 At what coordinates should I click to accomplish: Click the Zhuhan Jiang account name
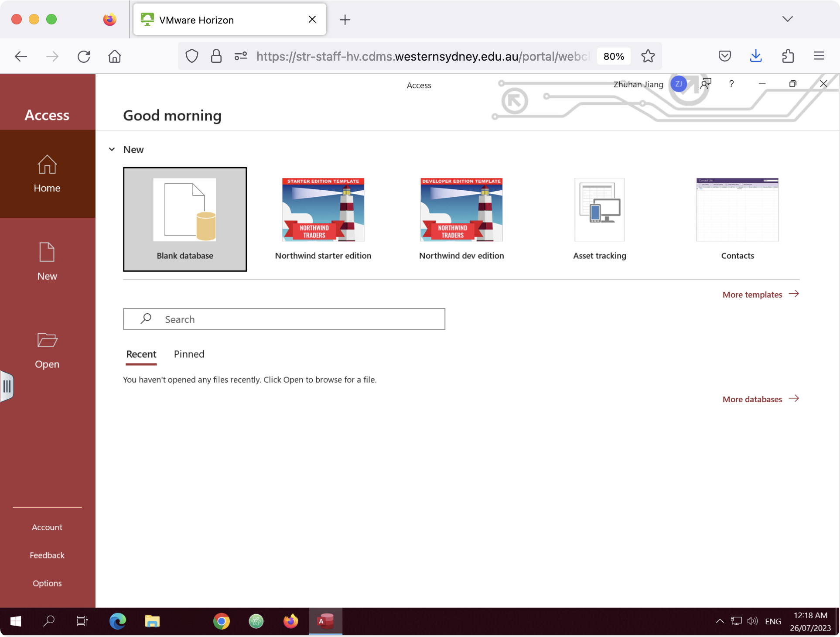[638, 84]
